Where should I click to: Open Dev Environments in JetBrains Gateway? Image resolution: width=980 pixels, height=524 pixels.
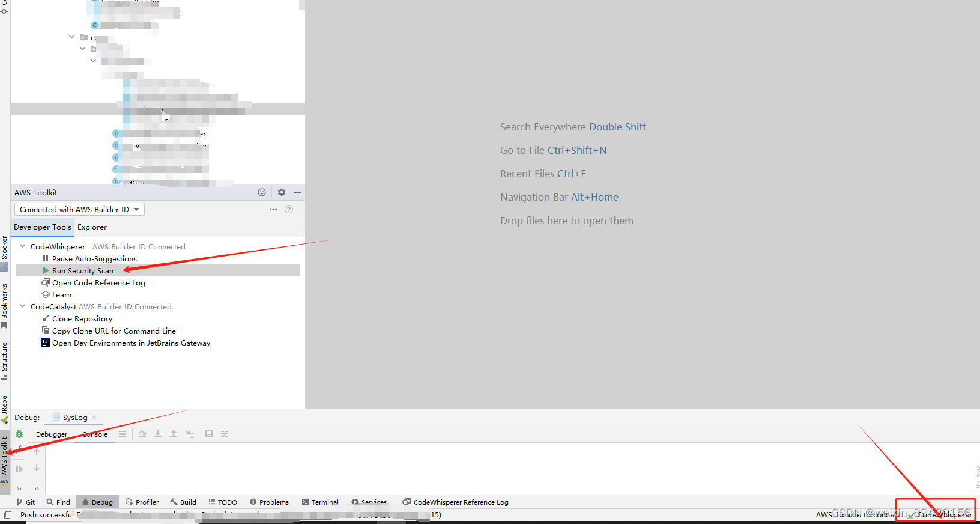click(x=131, y=343)
